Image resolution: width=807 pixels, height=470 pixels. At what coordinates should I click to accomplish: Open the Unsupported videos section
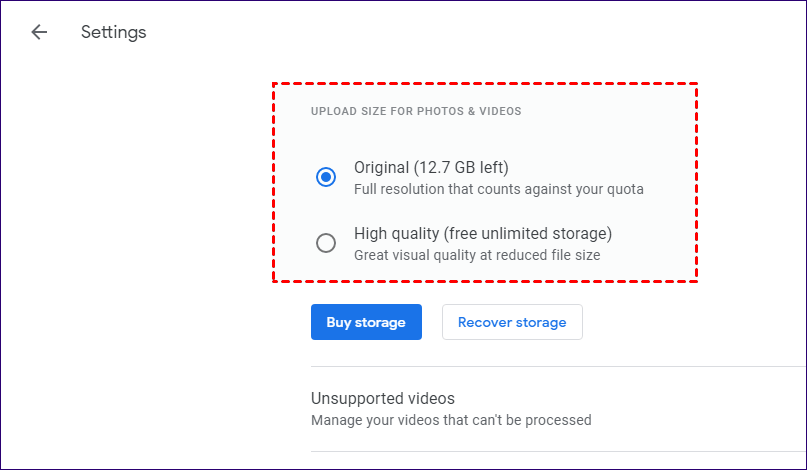click(x=383, y=399)
